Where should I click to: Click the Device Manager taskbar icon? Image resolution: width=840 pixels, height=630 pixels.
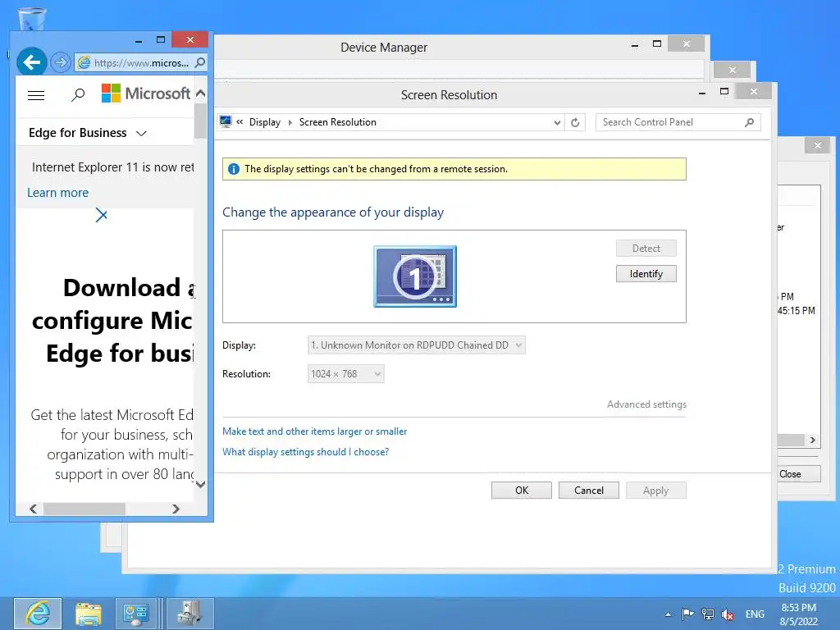click(189, 614)
